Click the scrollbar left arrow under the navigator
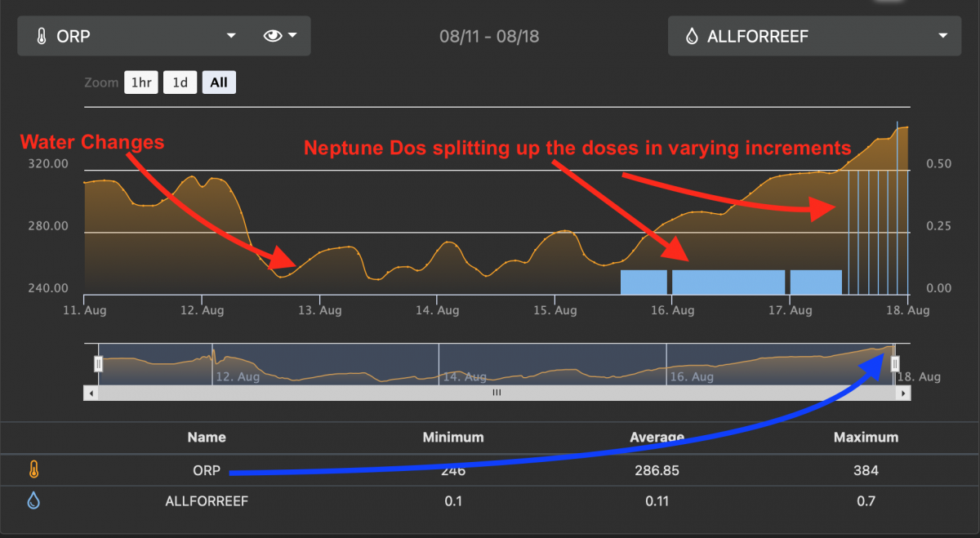980x538 pixels. pyautogui.click(x=91, y=393)
